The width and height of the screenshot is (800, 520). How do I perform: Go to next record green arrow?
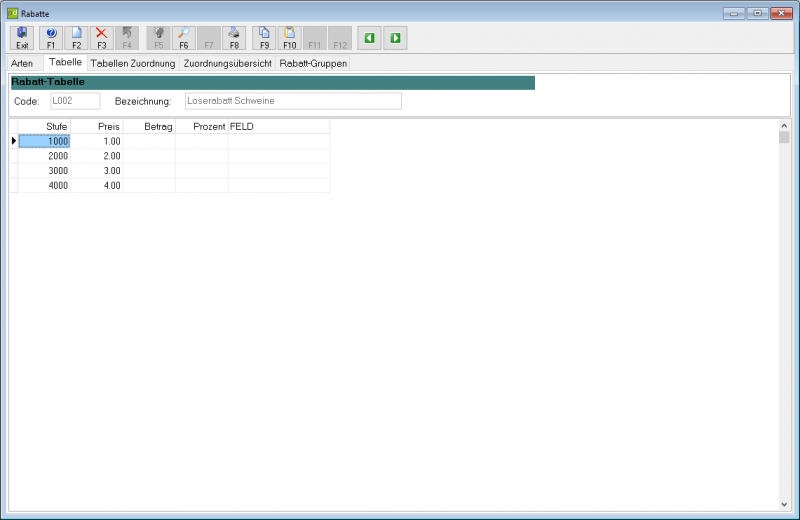tap(395, 38)
